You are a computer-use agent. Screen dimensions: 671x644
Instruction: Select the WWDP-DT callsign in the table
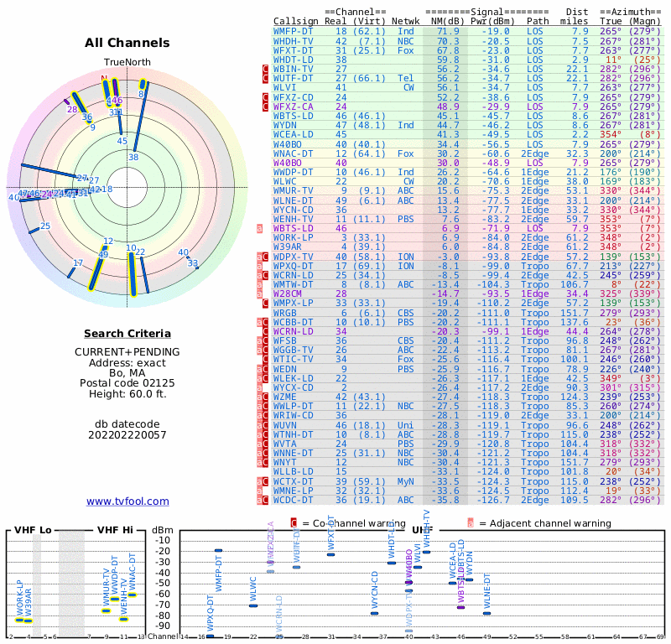(294, 172)
